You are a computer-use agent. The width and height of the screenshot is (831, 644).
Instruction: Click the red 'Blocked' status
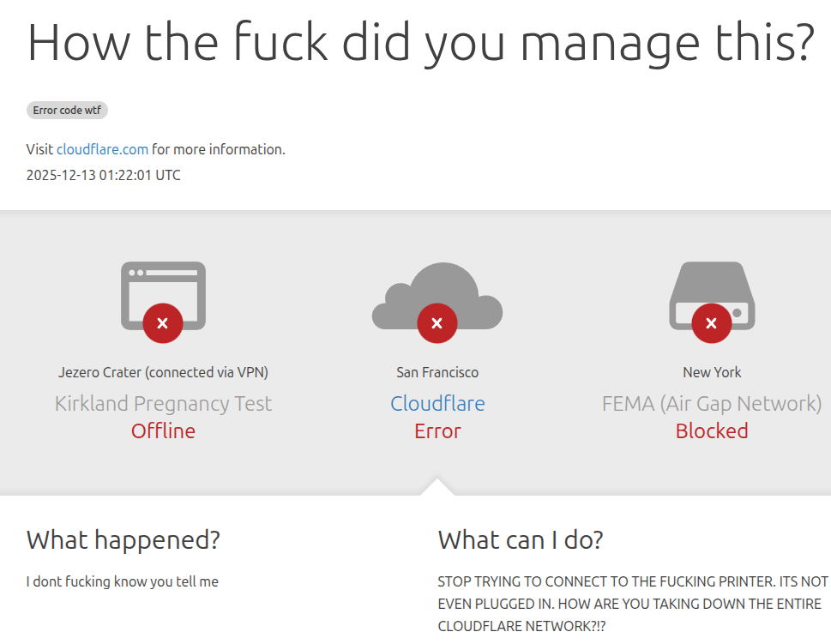click(712, 430)
